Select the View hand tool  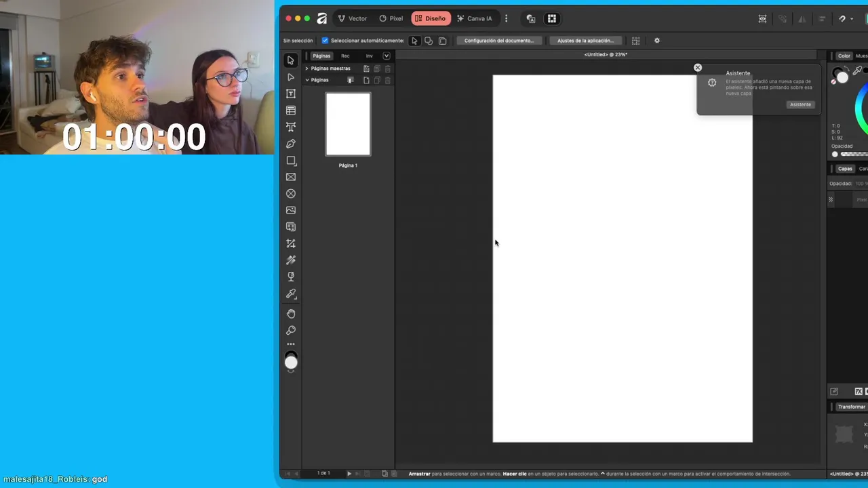(x=291, y=313)
